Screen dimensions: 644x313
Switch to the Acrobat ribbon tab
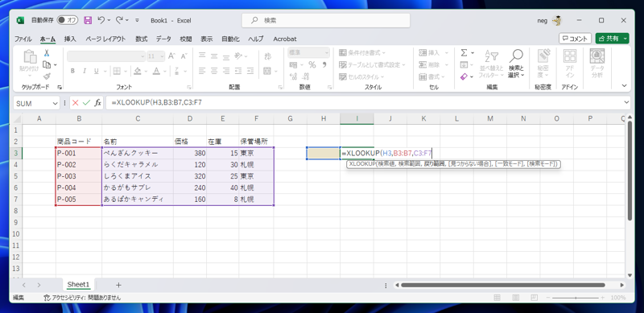[285, 39]
